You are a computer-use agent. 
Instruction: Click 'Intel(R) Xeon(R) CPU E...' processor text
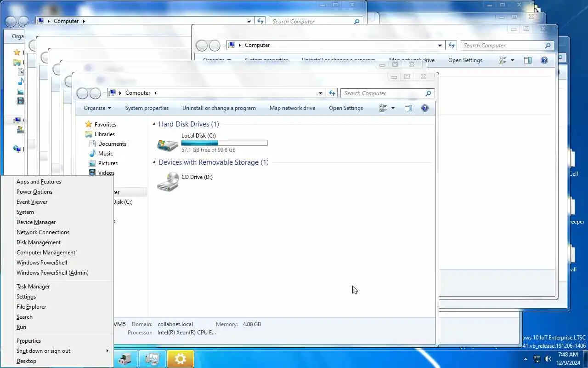click(x=187, y=333)
